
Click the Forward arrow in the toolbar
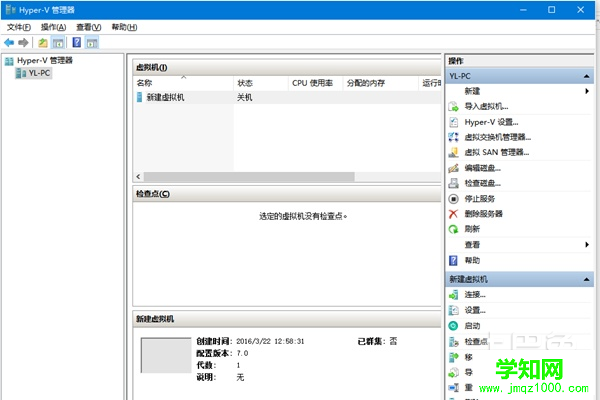(23, 42)
